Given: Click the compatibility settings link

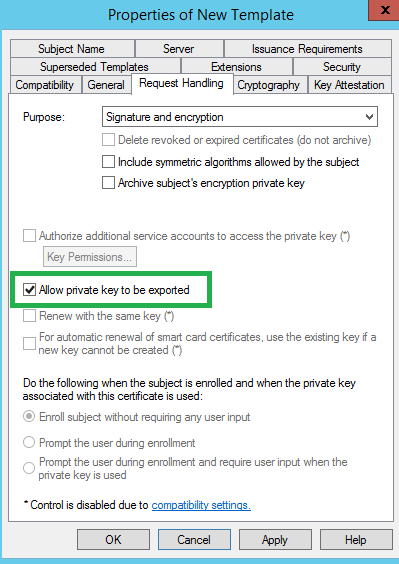Looking at the screenshot, I should [201, 505].
